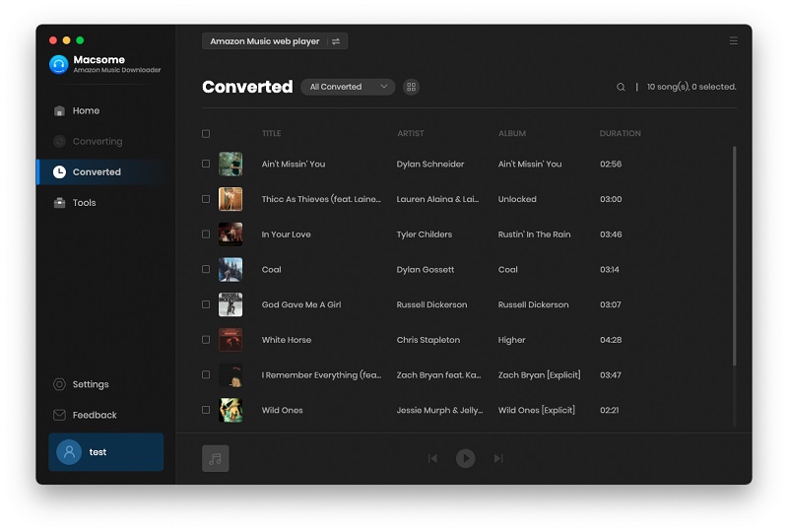Screen dimensions: 788x532
Task: Click album "Wild Ones [Explicit]"
Action: [536, 410]
